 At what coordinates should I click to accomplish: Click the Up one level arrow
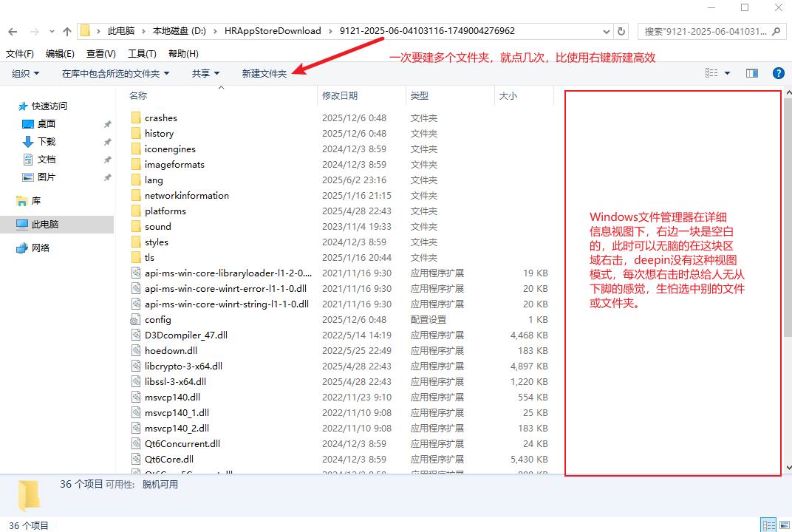[x=67, y=31]
